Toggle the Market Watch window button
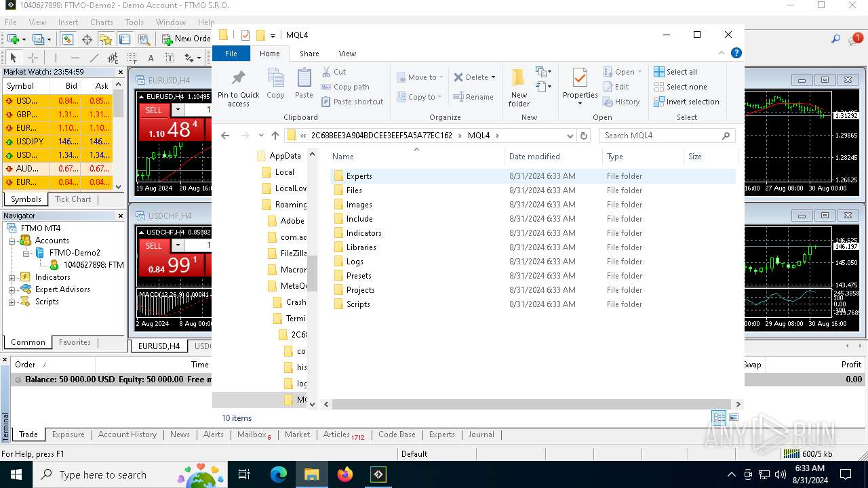Screen dimensions: 868x488 (68, 39)
